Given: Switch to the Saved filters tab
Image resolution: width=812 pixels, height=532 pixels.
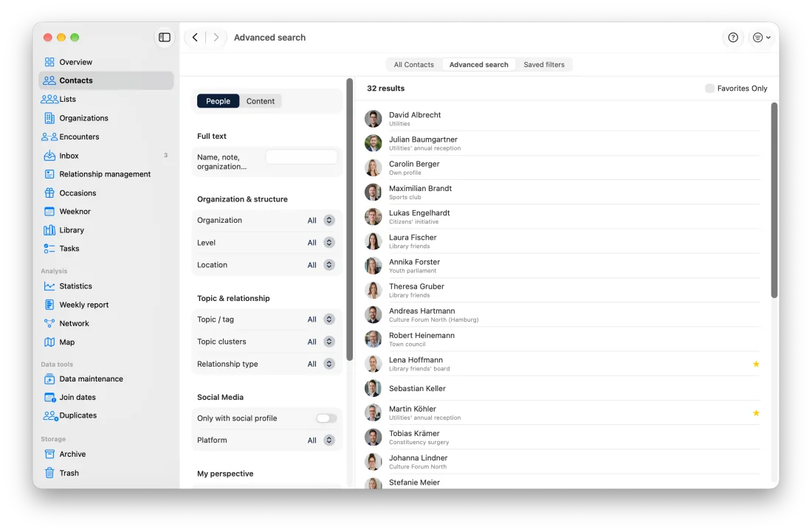Looking at the screenshot, I should [544, 65].
